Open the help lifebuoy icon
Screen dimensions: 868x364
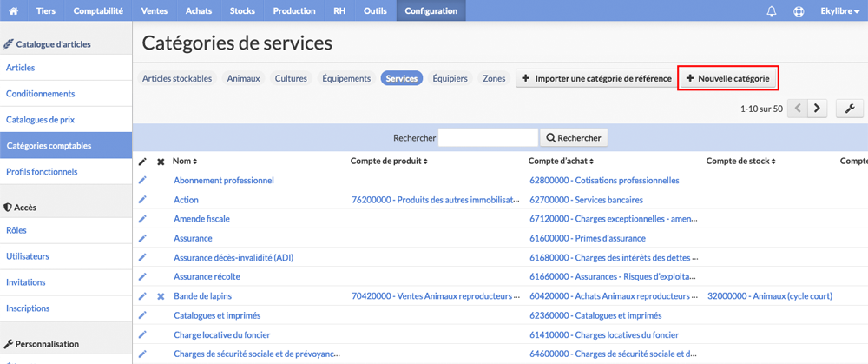[799, 10]
